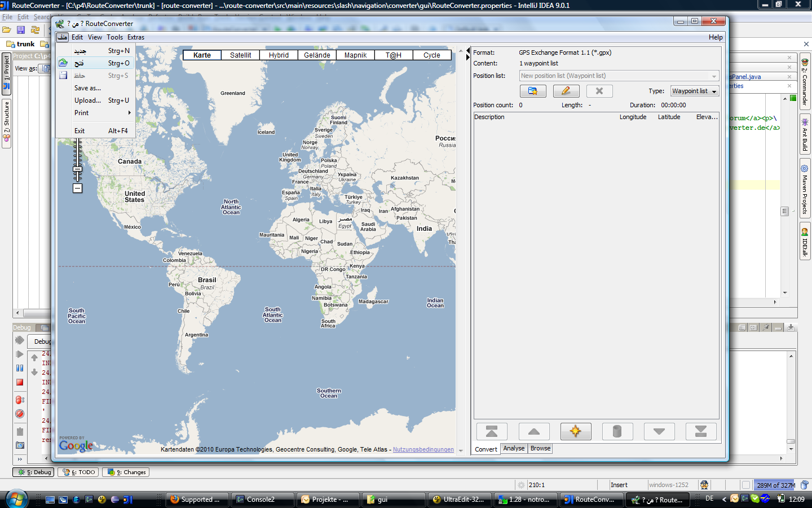The width and height of the screenshot is (812, 508).
Task: Switch map to Hybrid view
Action: tap(279, 55)
